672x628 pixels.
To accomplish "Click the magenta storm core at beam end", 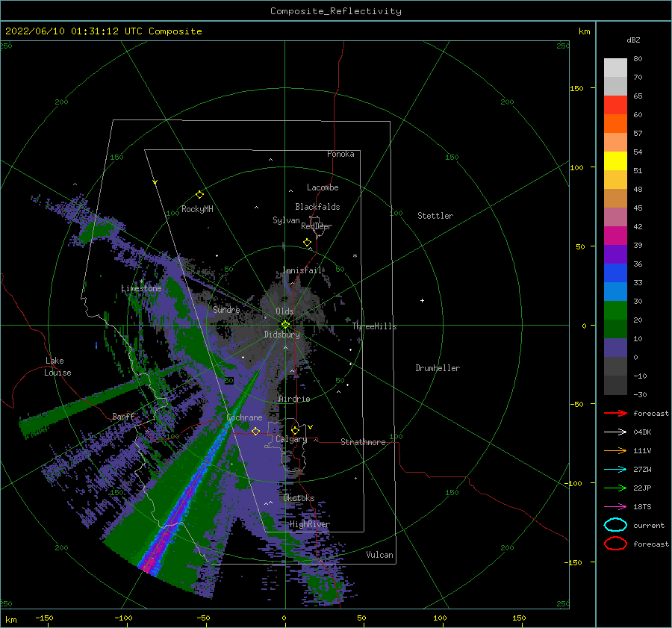I will [149, 567].
